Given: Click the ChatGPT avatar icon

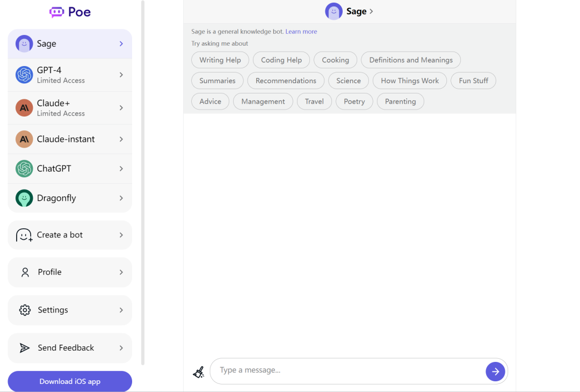Looking at the screenshot, I should coord(24,169).
